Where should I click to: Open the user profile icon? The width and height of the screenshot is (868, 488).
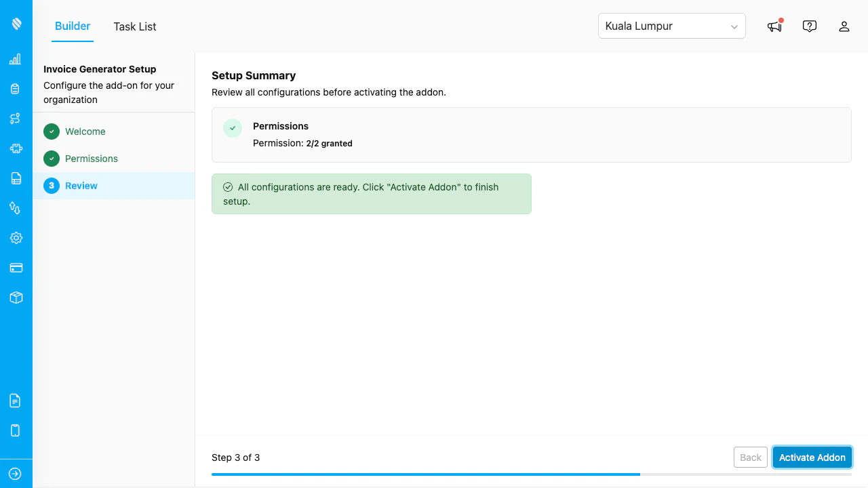[x=844, y=26]
